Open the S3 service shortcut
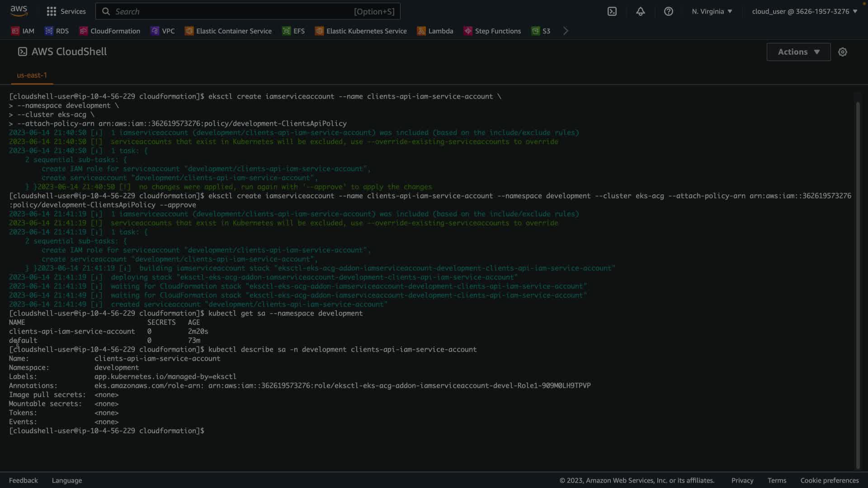 click(x=541, y=31)
